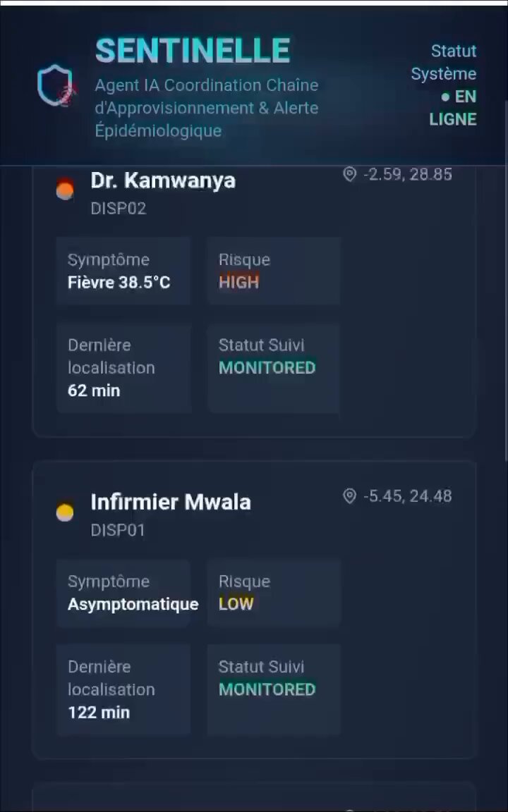Viewport: 508px width, 812px height.
Task: Click the LOW risk tile
Action: pyautogui.click(x=274, y=593)
